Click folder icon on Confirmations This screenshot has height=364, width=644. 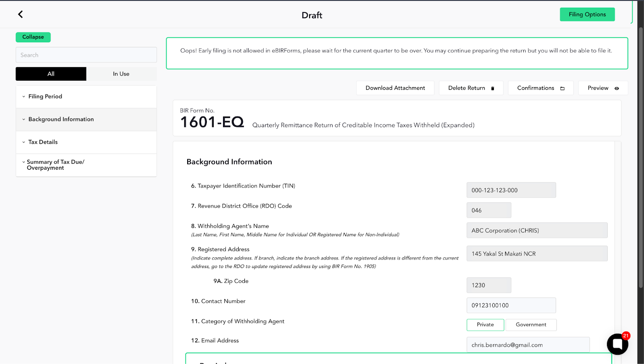pos(562,88)
